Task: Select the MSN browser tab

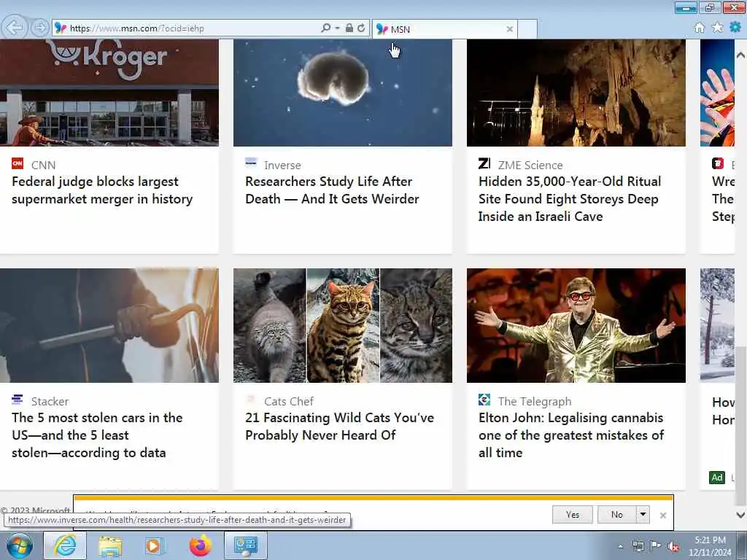Action: 444,29
